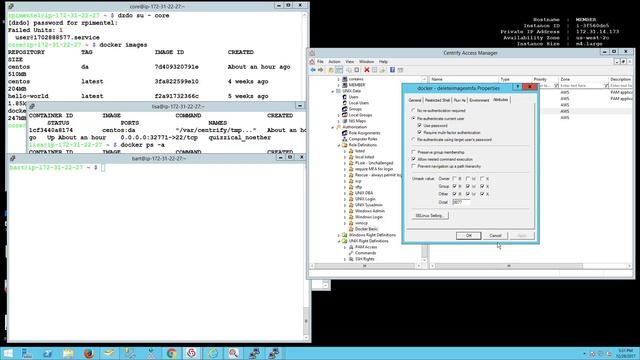
Task: Click the red swirl app taskbar icon
Action: click(191, 353)
